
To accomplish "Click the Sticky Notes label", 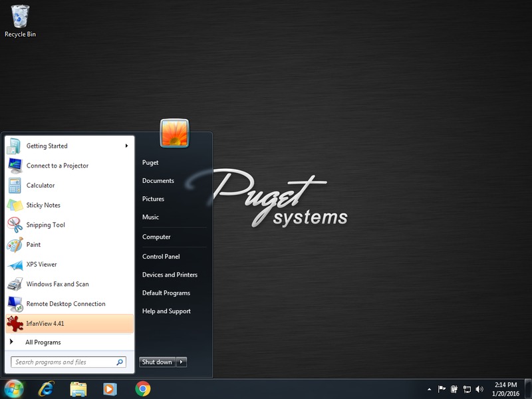I will point(43,205).
